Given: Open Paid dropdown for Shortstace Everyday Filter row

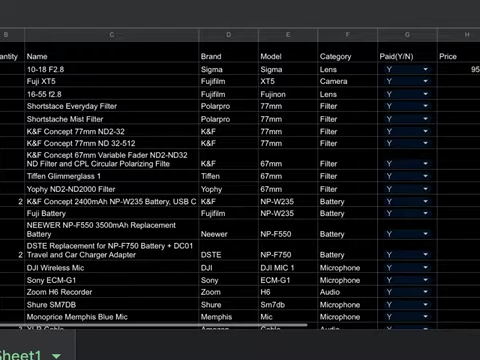Looking at the screenshot, I should [425, 106].
